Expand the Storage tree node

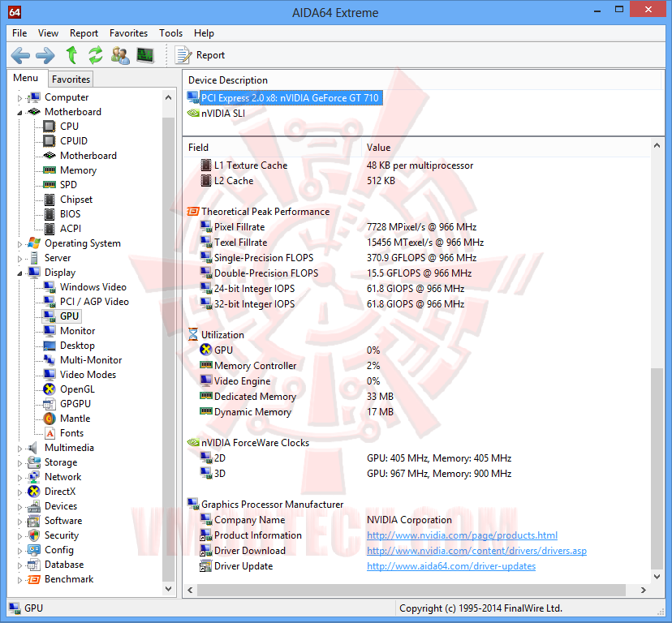19,463
